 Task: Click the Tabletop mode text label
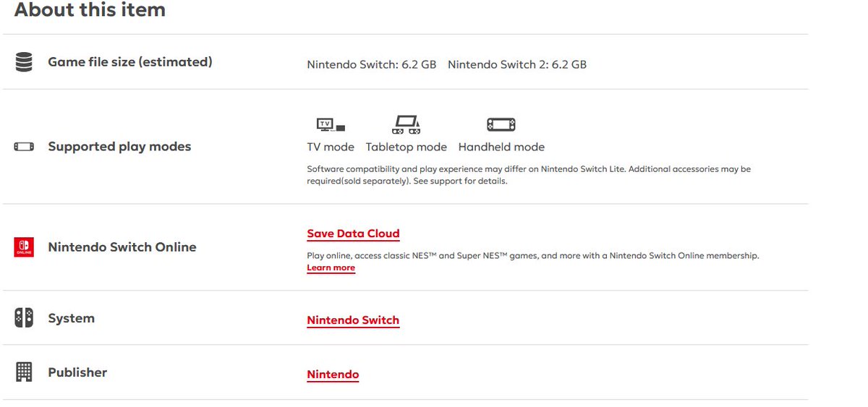[407, 147]
